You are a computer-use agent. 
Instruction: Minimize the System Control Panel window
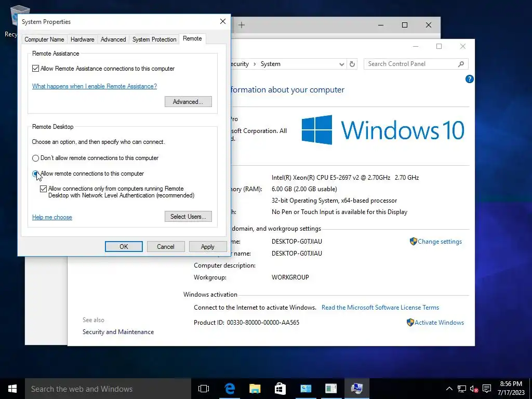tap(416, 46)
